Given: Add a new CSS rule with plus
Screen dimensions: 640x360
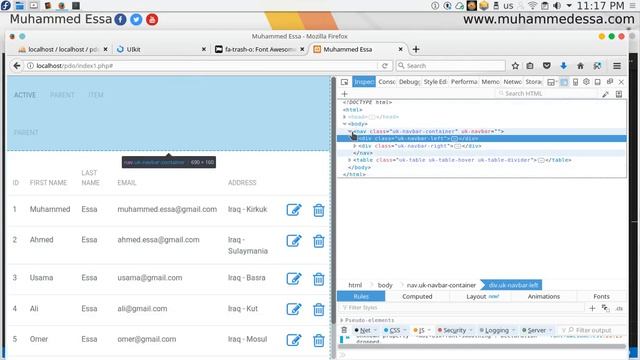Looking at the screenshot, I should 592,308.
